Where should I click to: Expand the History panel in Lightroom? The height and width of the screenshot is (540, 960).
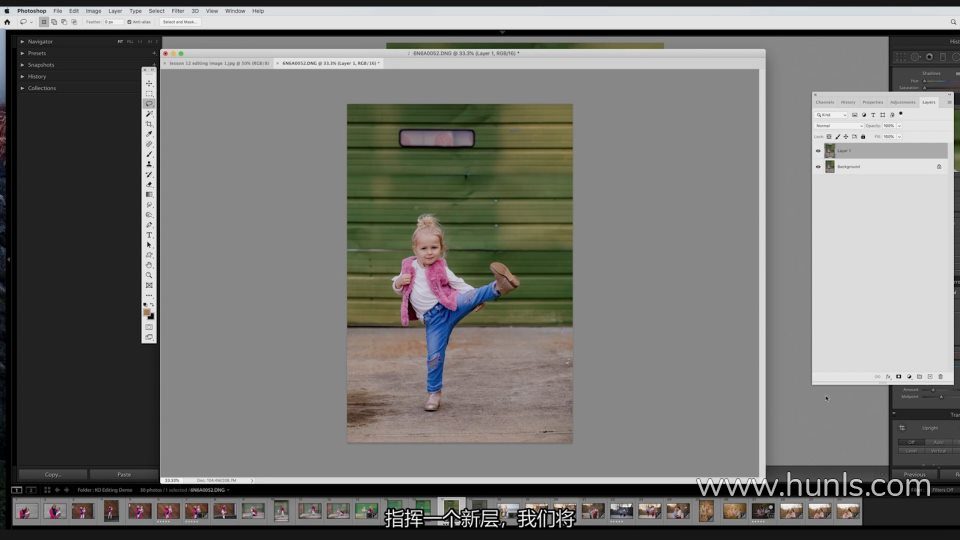click(x=23, y=77)
